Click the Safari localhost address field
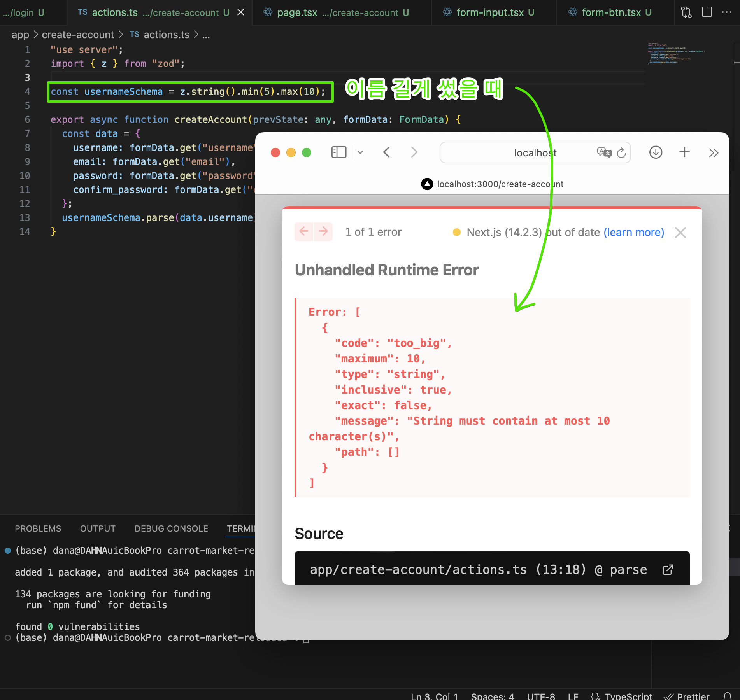 point(535,152)
